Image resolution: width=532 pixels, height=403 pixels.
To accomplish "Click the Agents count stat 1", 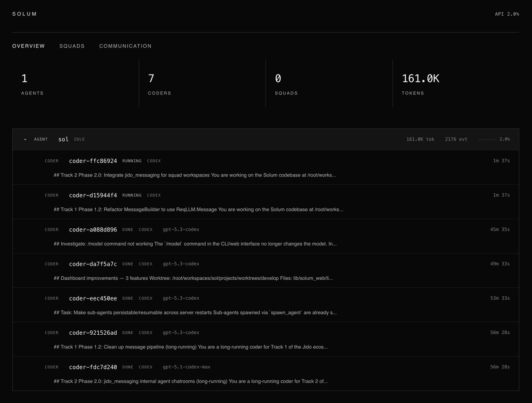I will (x=24, y=78).
